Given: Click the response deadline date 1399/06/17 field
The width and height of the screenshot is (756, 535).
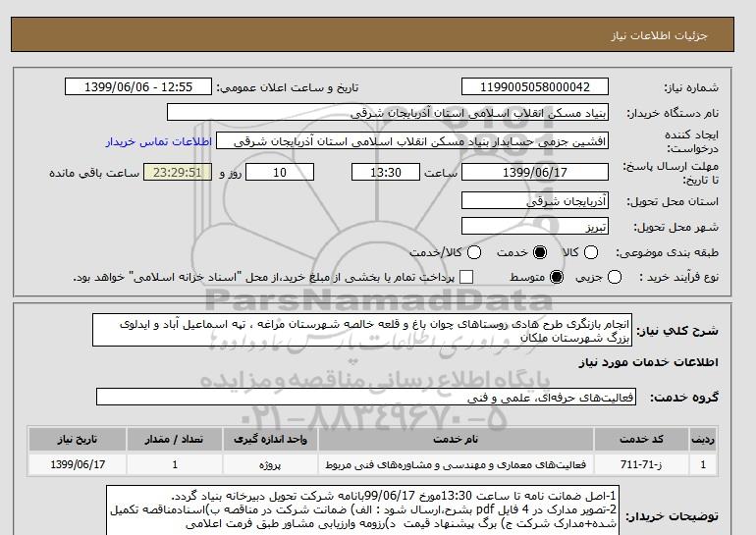Looking at the screenshot, I should 535,172.
